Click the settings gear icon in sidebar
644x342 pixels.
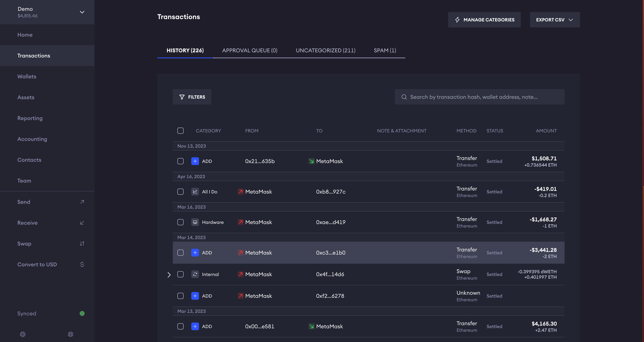[23, 334]
